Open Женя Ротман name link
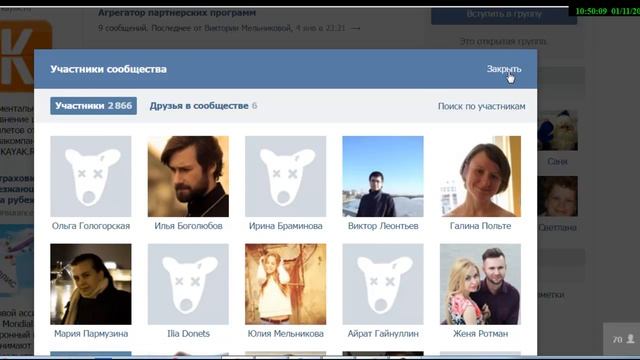This screenshot has width=640, height=360. click(x=480, y=333)
